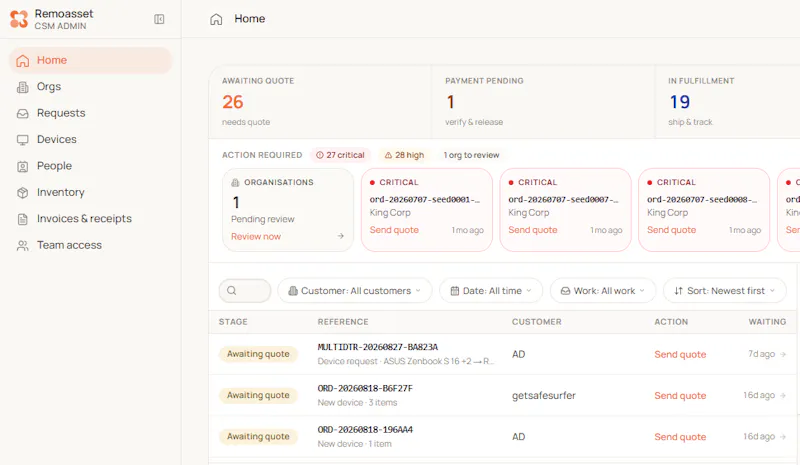The image size is (800, 465).
Task: Open the Orgs section
Action: coord(90,87)
